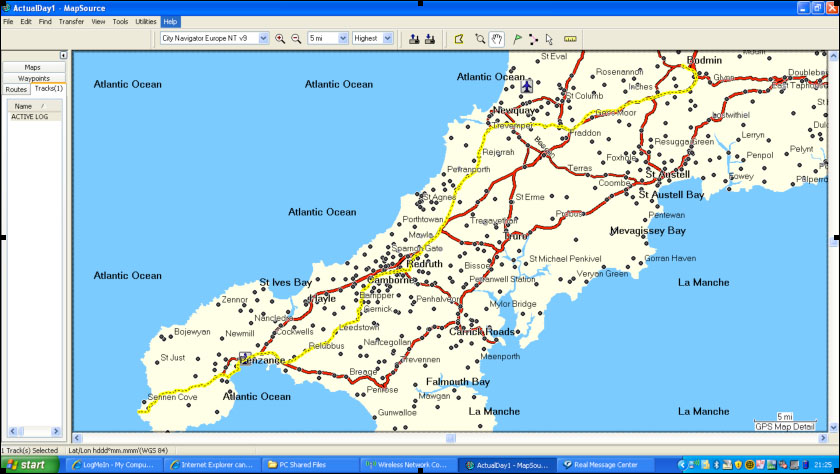Sort list by Name column header

(34, 106)
